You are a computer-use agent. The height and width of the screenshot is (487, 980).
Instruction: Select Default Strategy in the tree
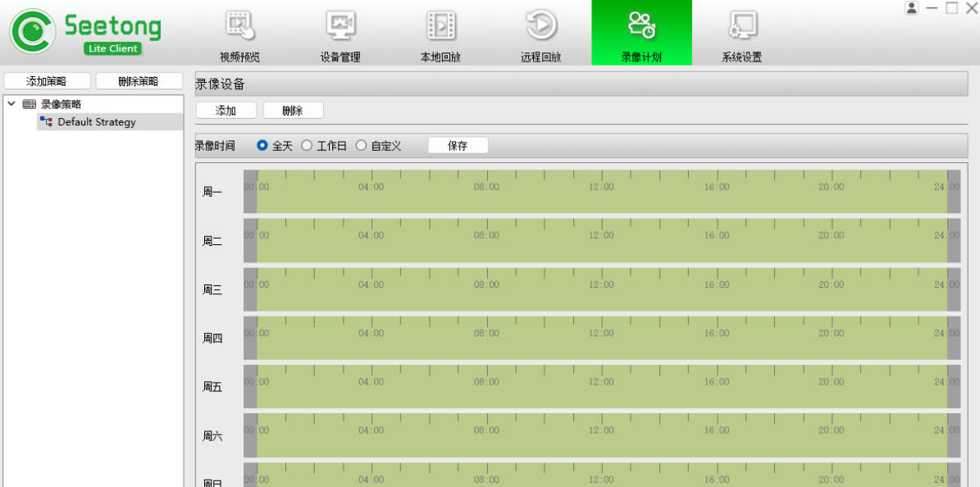96,122
